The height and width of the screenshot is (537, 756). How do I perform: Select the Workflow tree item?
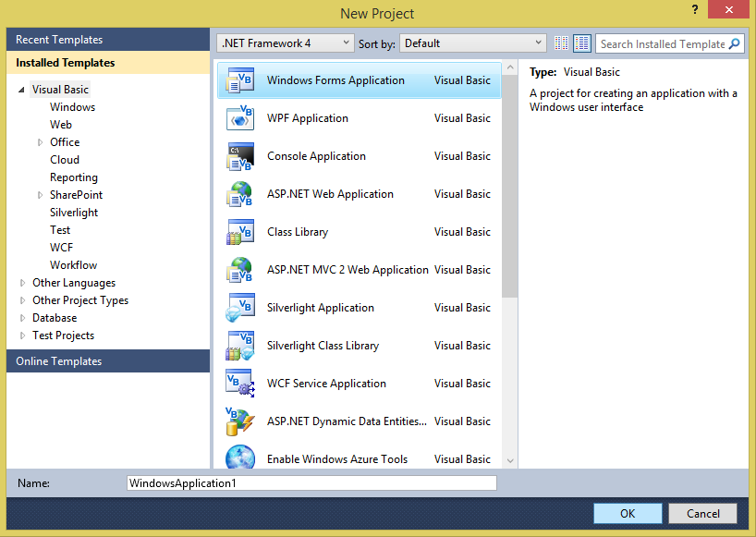pyautogui.click(x=73, y=265)
